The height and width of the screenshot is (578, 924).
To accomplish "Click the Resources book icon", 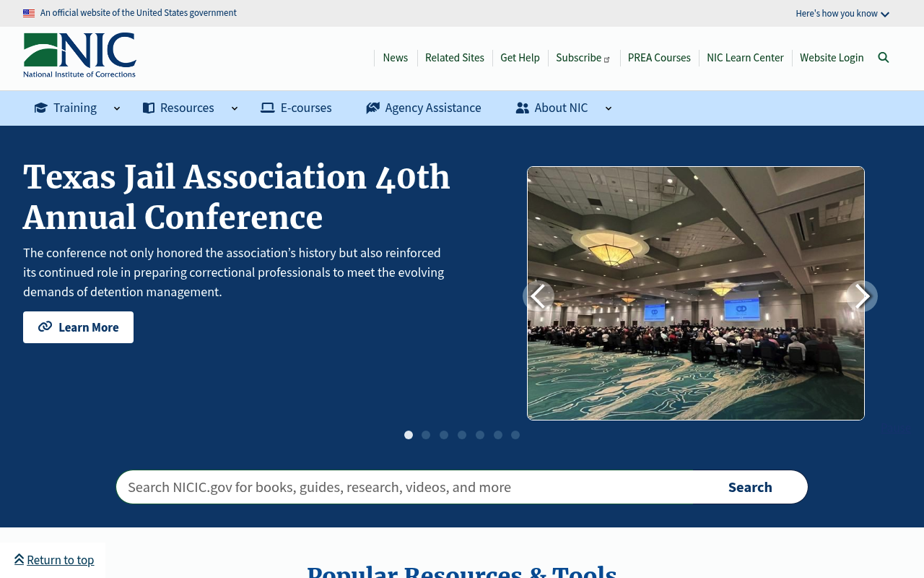I will click(x=149, y=108).
